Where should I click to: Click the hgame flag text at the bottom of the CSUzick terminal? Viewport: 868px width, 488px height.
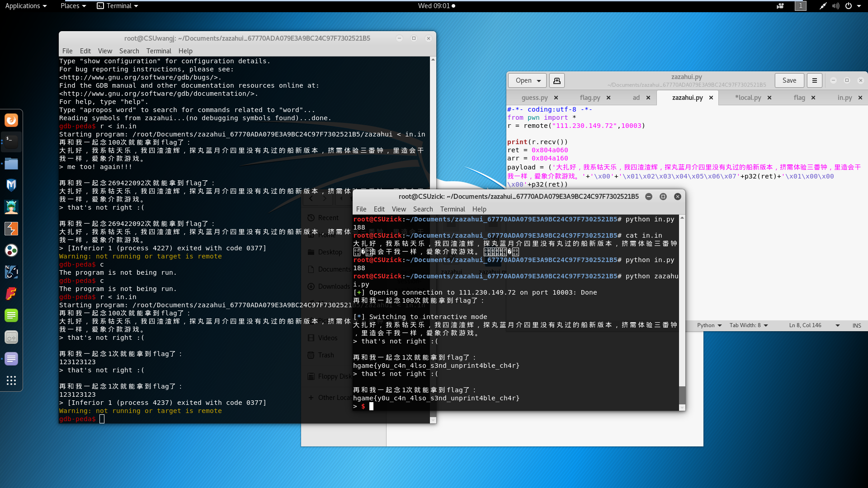(436, 398)
